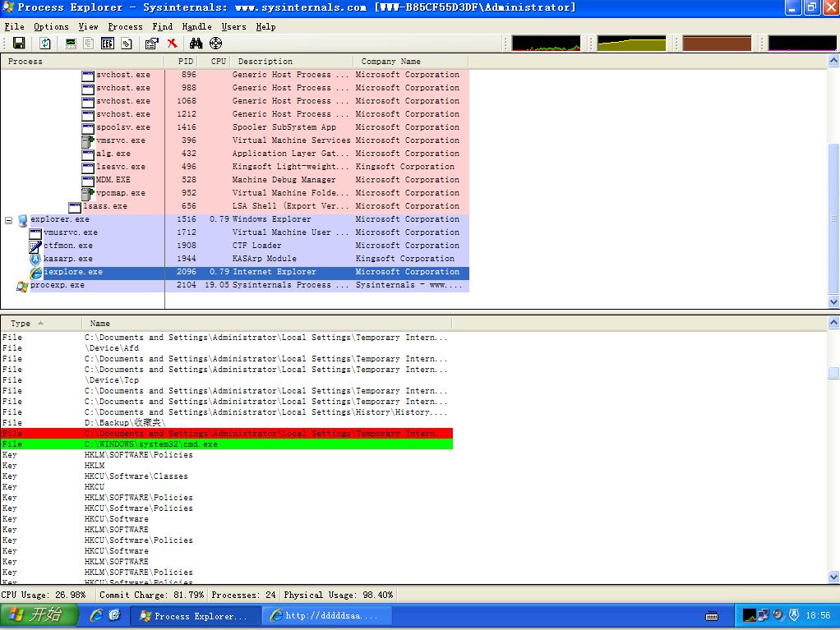Viewport: 840px width, 630px height.
Task: Click the Find Window's Process target icon
Action: point(215,44)
